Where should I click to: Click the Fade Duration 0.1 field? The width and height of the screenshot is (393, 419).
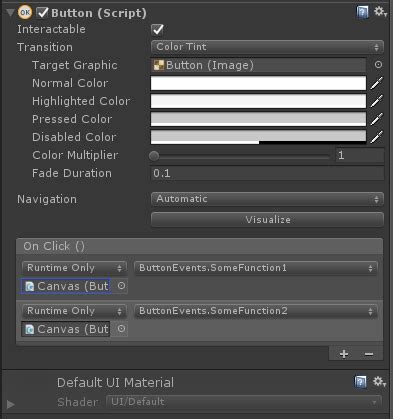[x=267, y=173]
